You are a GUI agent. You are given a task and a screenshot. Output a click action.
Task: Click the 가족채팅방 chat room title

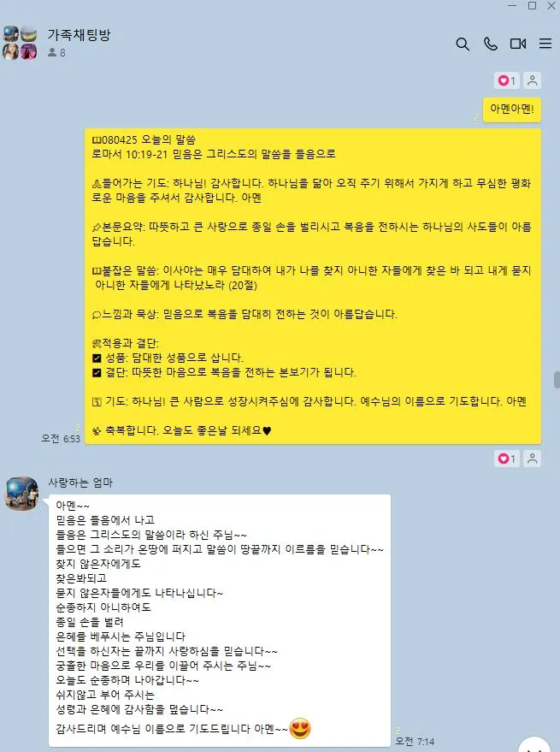(x=79, y=34)
